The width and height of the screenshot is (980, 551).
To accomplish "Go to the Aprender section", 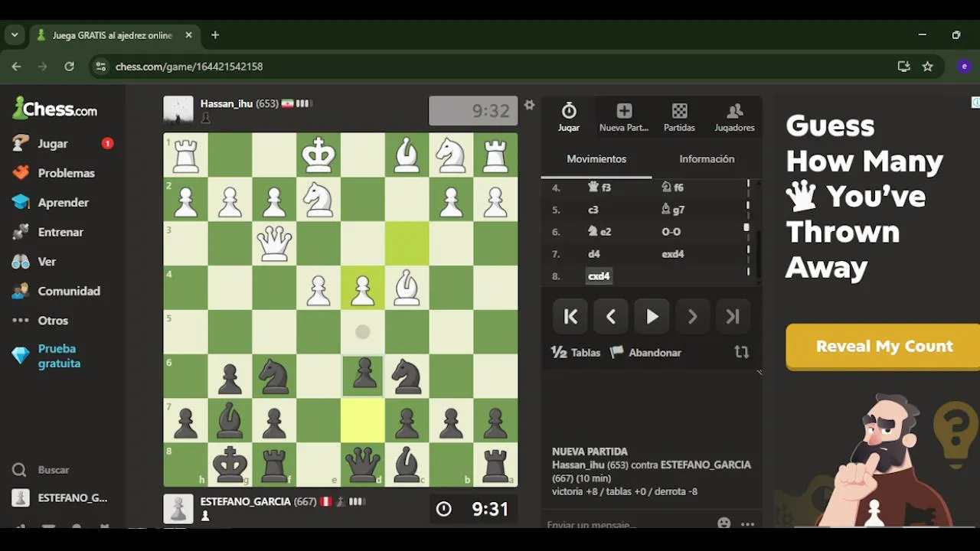I will (x=51, y=202).
